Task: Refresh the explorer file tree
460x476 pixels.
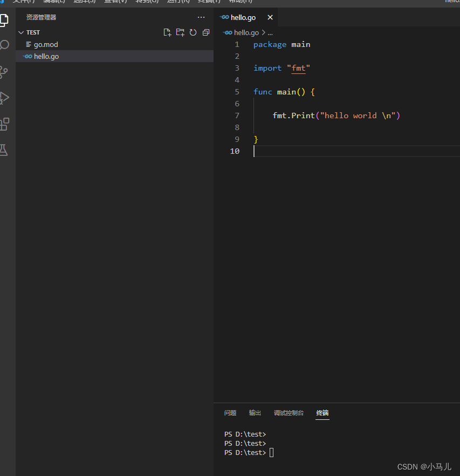Action: click(x=193, y=32)
